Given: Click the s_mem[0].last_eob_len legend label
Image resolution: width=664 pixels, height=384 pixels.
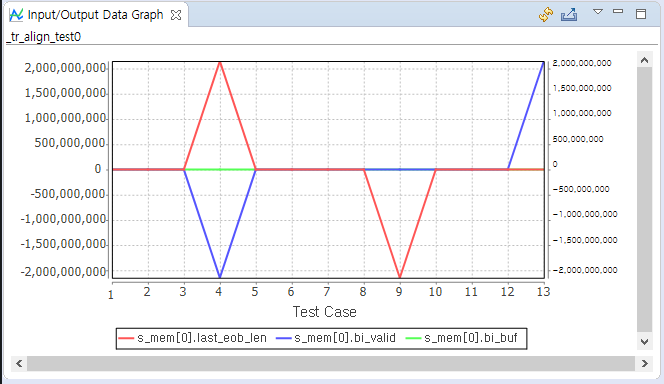Looking at the screenshot, I should point(202,338).
